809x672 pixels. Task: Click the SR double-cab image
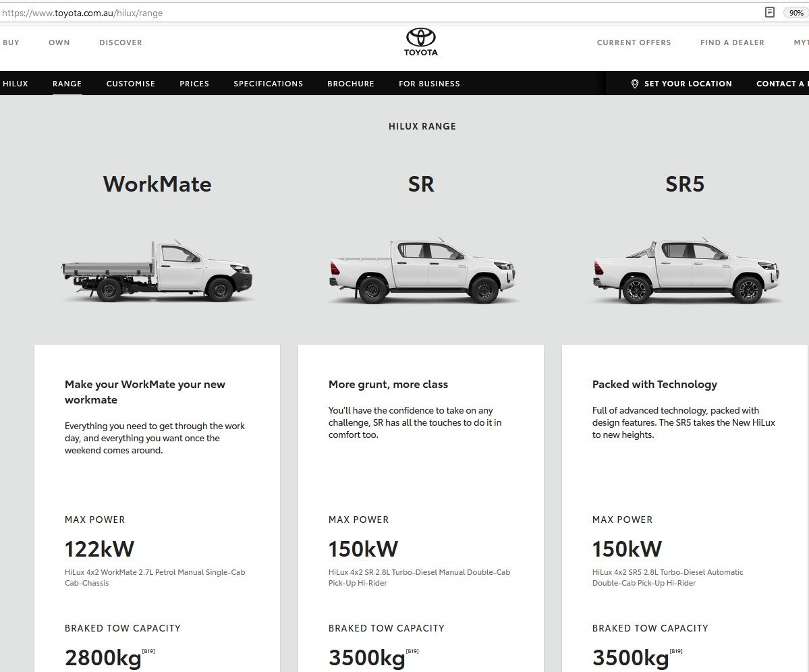point(422,271)
